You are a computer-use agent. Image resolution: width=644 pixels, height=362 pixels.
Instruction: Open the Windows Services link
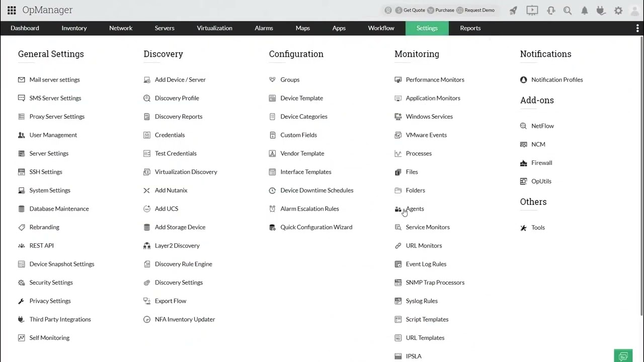429,117
